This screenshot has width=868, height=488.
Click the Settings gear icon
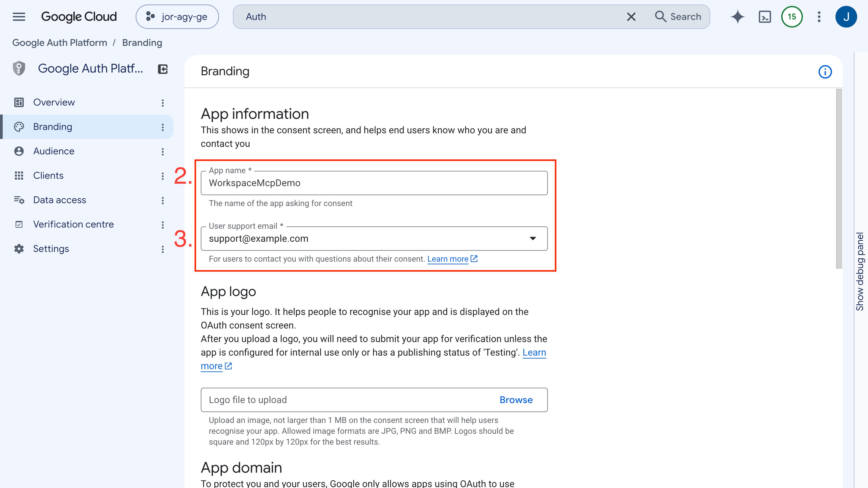coord(19,249)
